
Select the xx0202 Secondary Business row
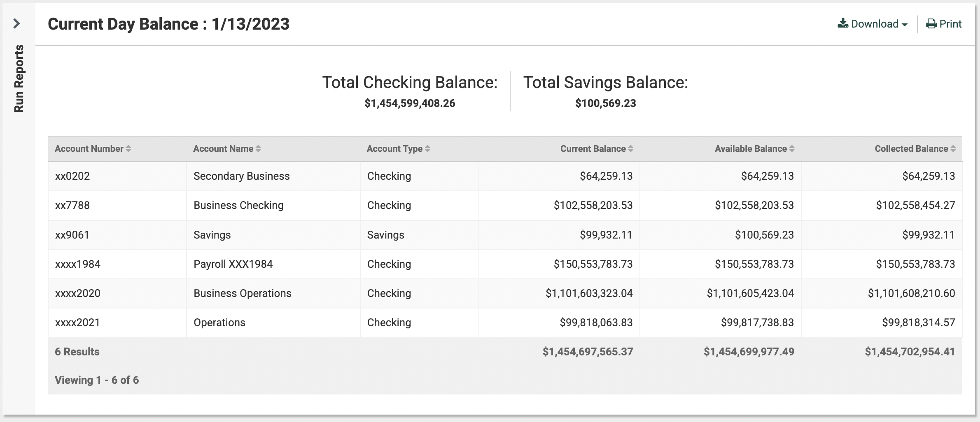[x=505, y=176]
